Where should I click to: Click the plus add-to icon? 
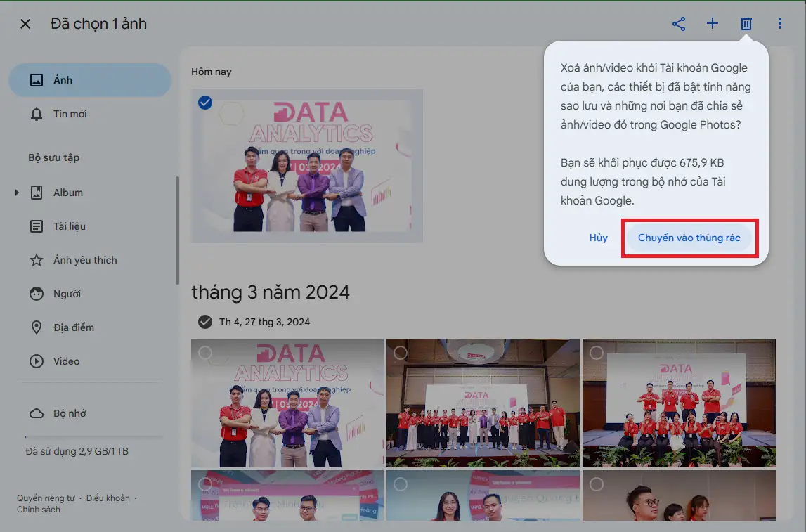click(x=712, y=24)
